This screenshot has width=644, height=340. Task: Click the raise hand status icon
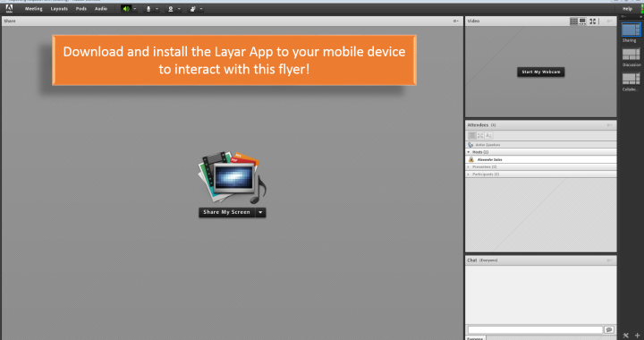pos(192,9)
